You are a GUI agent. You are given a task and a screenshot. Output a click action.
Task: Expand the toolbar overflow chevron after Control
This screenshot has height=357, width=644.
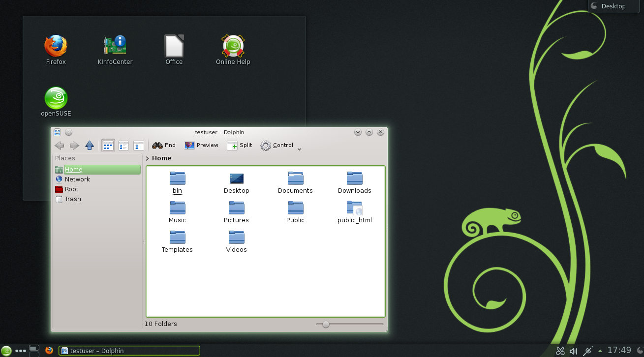pos(299,149)
